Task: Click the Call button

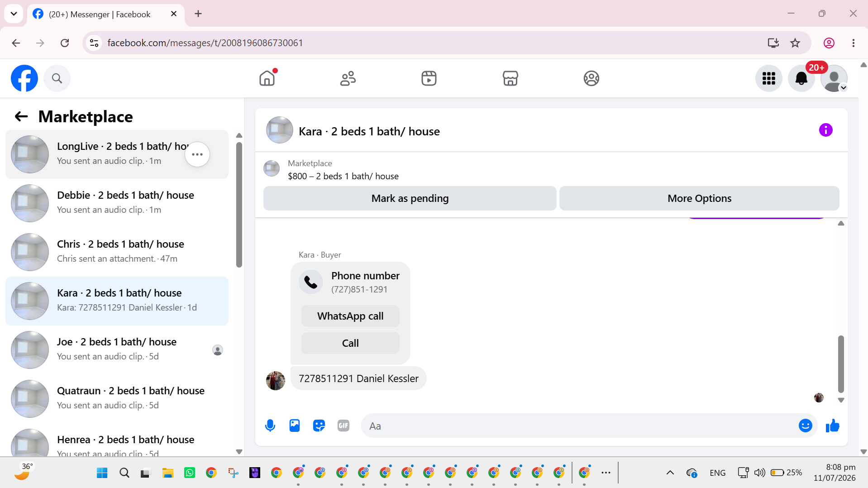Action: point(350,343)
